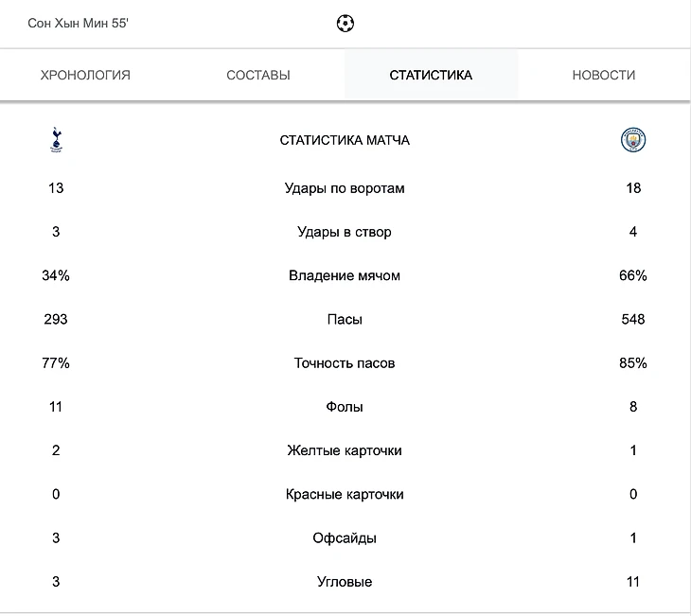Click the Точность пасов label
This screenshot has width=691, height=616.
345,363
